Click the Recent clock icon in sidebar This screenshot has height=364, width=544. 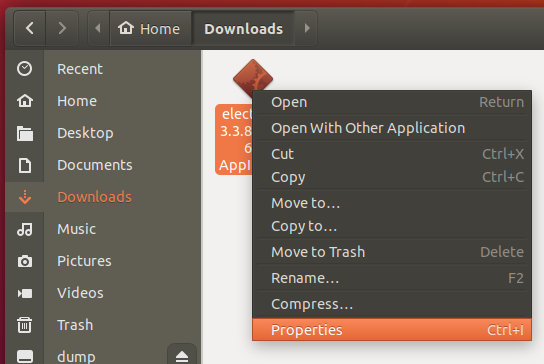point(25,69)
